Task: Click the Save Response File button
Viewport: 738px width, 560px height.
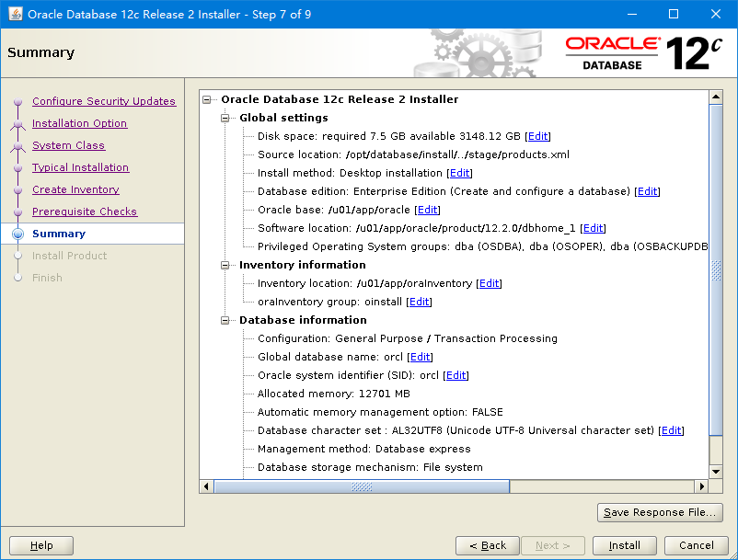Action: point(660,512)
